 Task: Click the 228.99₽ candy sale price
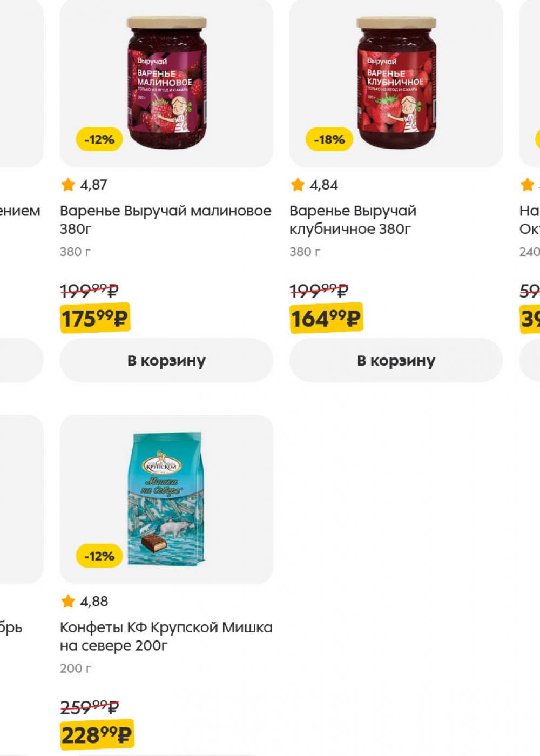[x=96, y=735]
